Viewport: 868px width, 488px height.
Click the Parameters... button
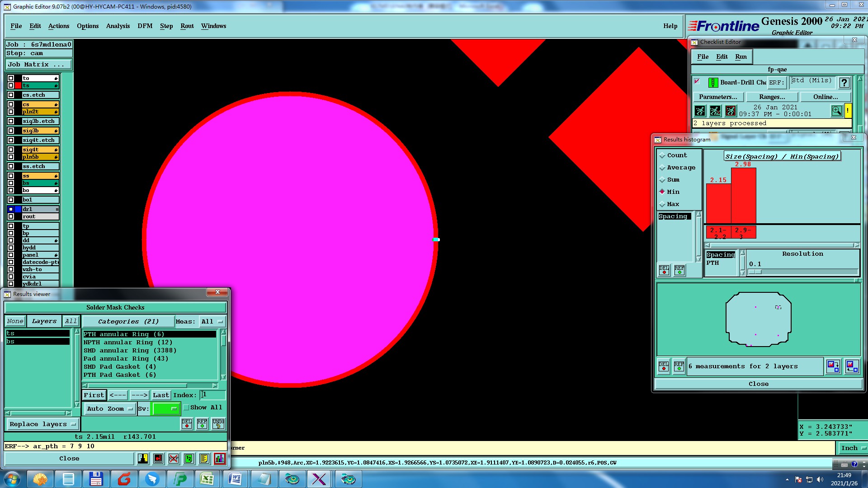coord(718,97)
